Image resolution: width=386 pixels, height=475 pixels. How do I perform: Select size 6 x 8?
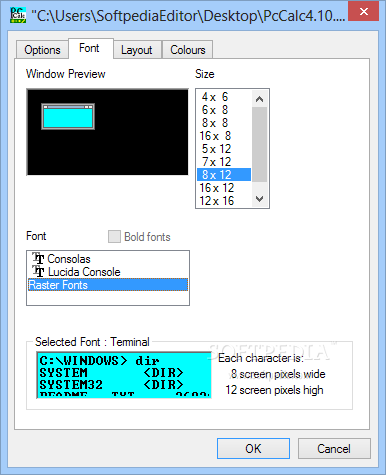pos(224,110)
